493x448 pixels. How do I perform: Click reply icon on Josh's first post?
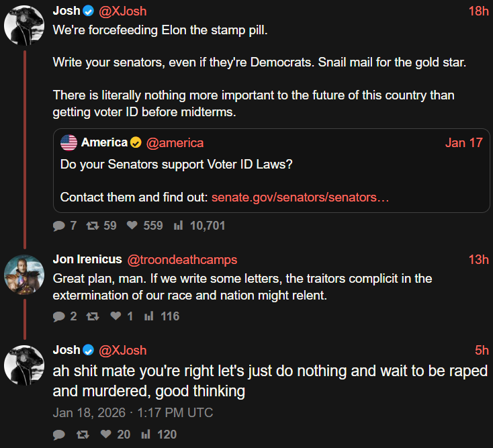[x=59, y=226]
